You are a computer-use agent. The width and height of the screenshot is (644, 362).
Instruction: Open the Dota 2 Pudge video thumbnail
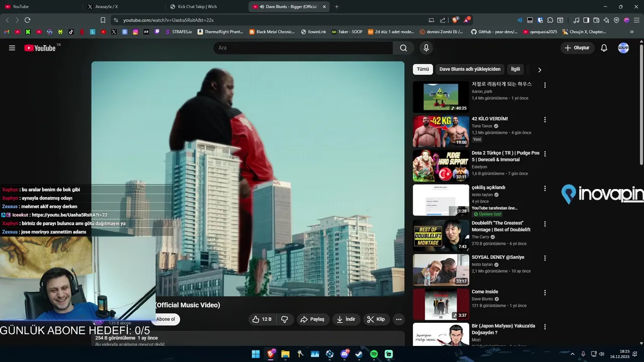click(441, 166)
